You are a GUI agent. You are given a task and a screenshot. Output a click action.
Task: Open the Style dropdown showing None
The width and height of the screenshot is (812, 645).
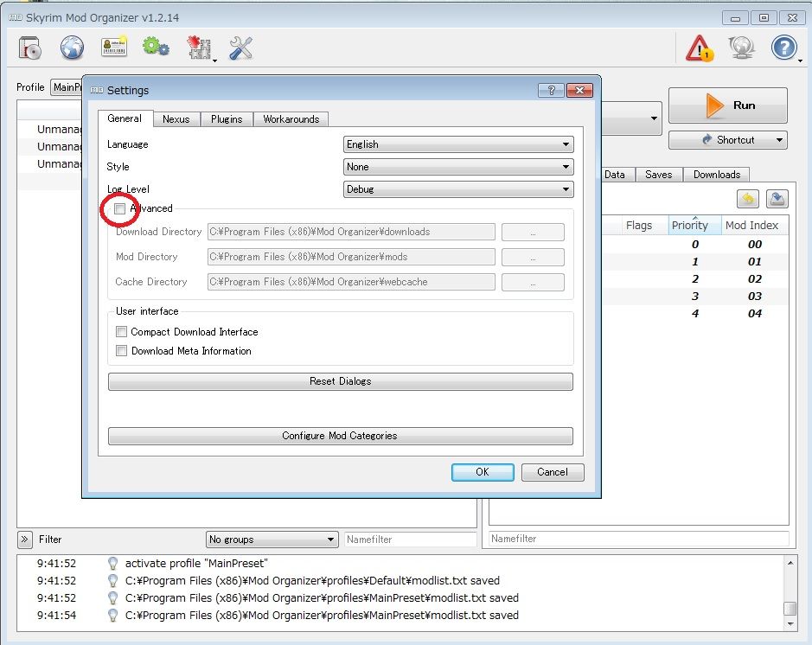tap(458, 167)
